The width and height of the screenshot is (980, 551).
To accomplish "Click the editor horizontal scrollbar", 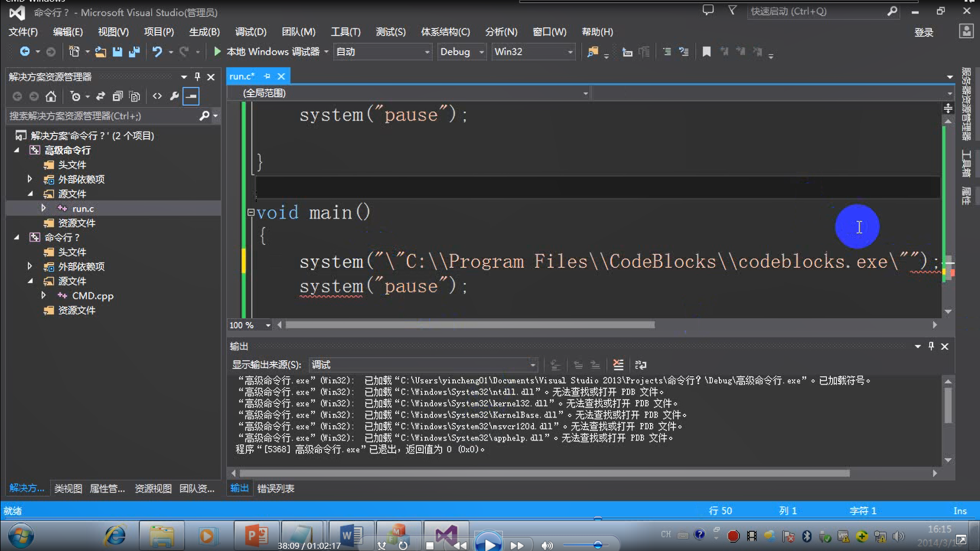I will [470, 325].
